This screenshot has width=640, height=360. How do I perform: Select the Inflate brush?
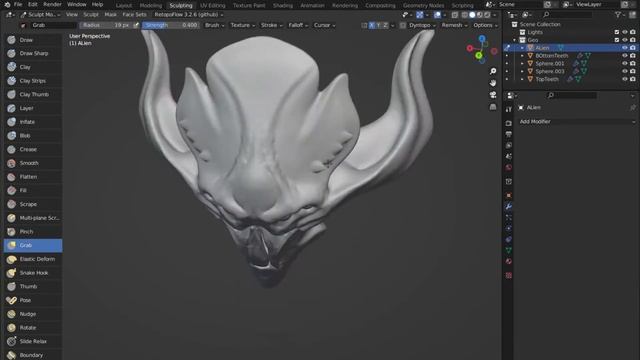[x=33, y=122]
